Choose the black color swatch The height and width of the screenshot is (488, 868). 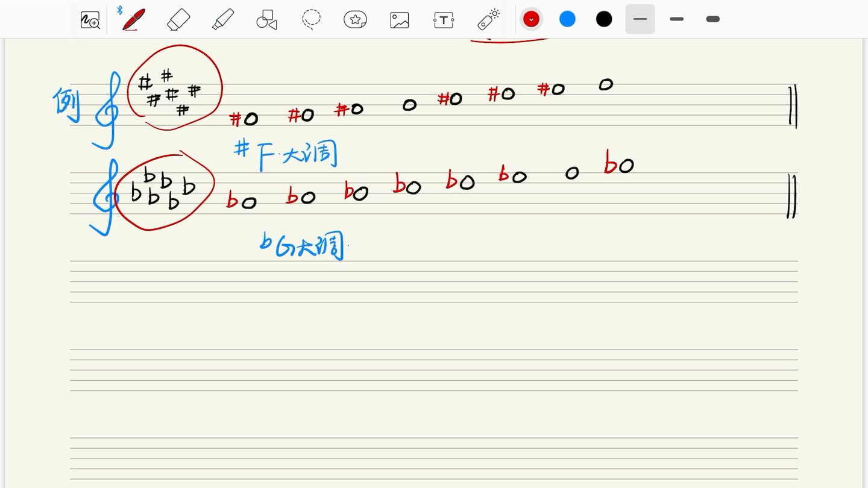[x=604, y=19]
